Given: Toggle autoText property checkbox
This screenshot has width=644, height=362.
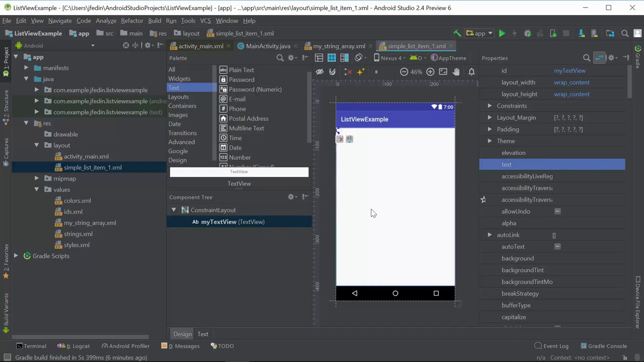Looking at the screenshot, I should (557, 247).
